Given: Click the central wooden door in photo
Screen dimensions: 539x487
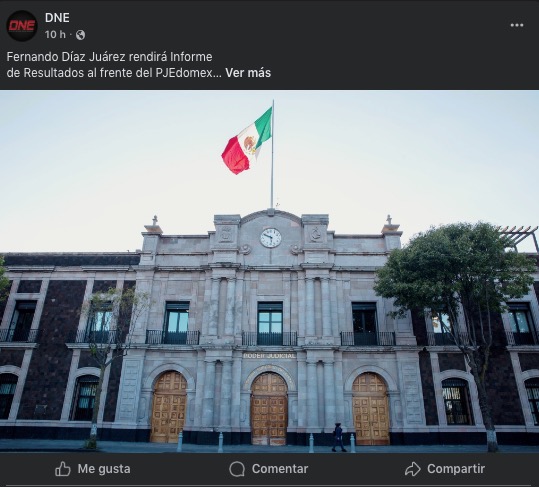Looking at the screenshot, I should tap(269, 409).
